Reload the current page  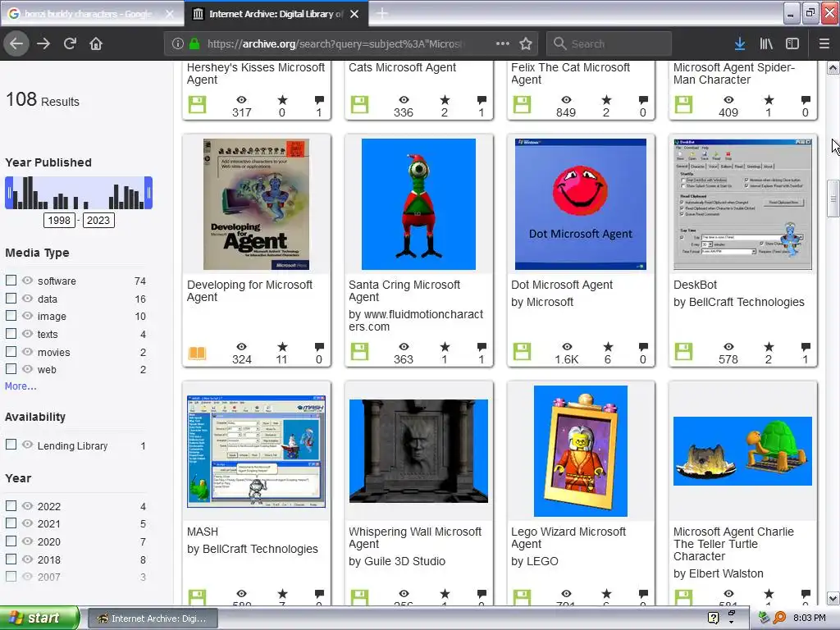[x=70, y=43]
